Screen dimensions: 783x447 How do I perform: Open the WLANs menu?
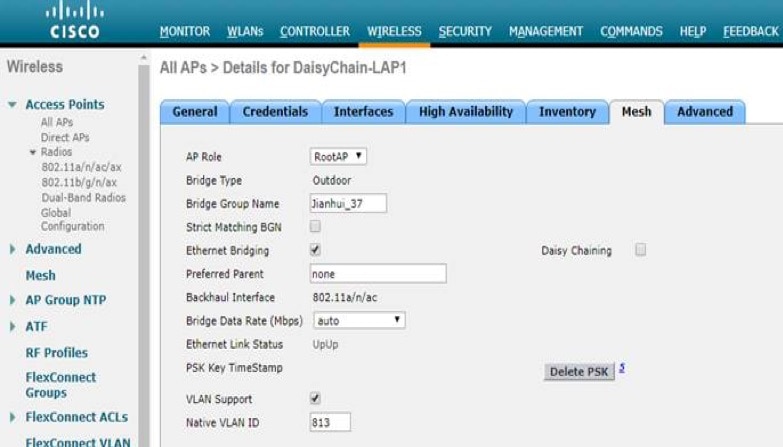point(245,31)
